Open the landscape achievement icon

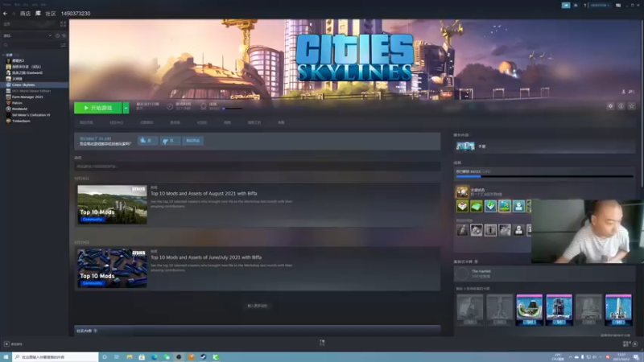pyautogui.click(x=505, y=206)
